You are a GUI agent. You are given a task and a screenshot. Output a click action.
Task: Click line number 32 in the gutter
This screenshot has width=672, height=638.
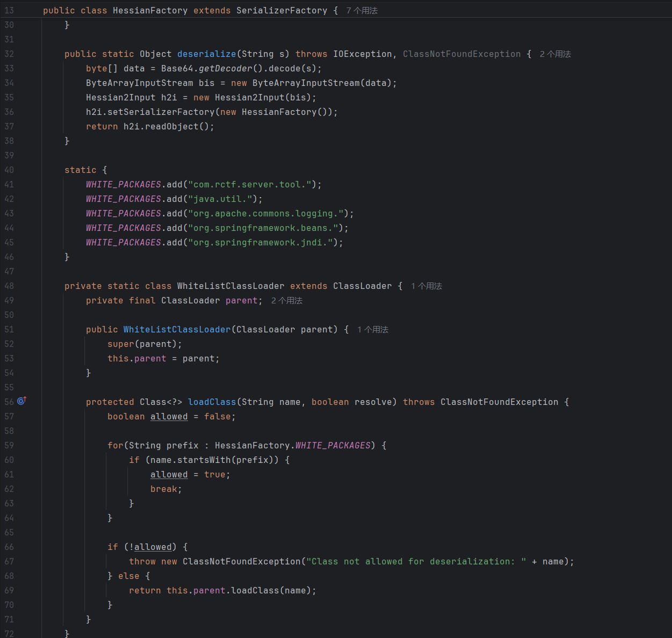pyautogui.click(x=9, y=54)
